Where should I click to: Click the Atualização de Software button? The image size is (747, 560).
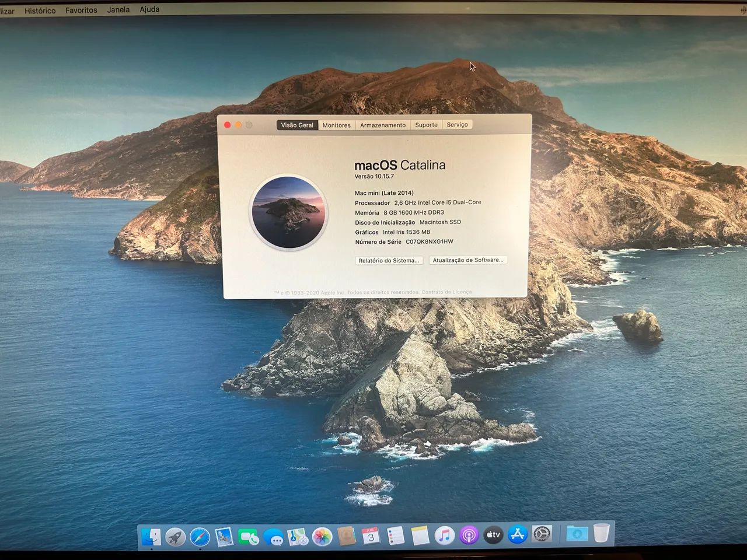pyautogui.click(x=468, y=260)
